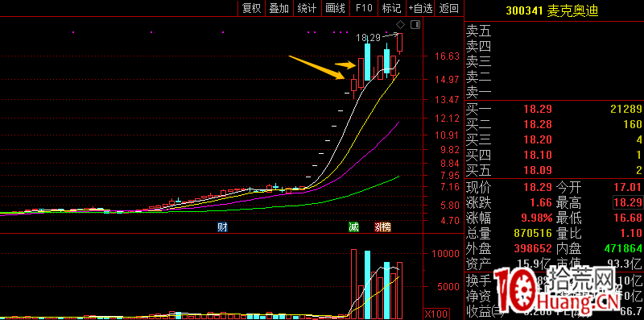Open the F10 company info
Screen dimensions: 644x320
[x=364, y=8]
